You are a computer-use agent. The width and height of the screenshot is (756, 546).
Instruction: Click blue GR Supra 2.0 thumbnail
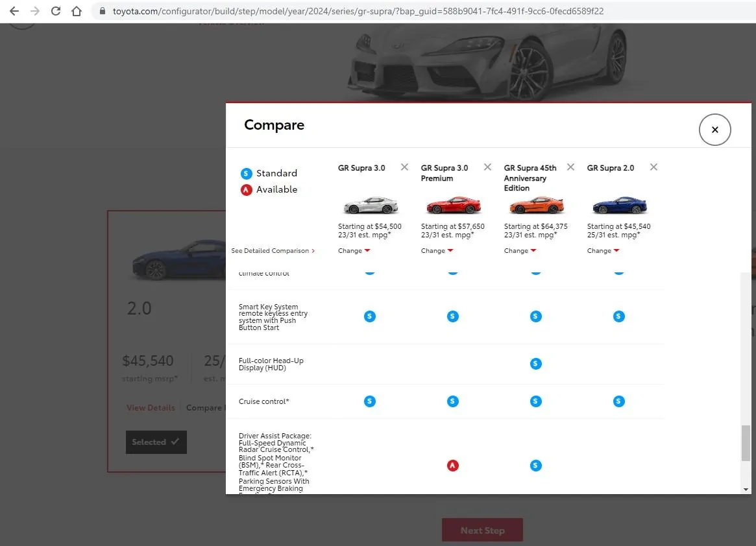(x=619, y=206)
